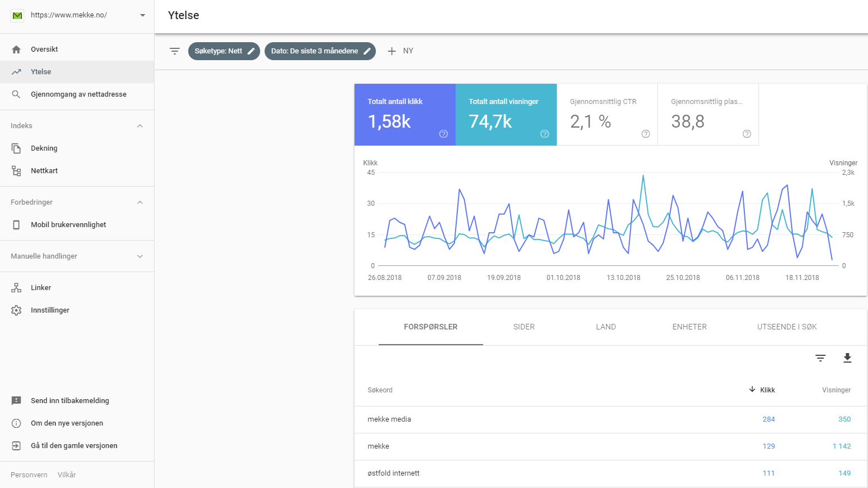Image resolution: width=868 pixels, height=488 pixels.
Task: Open help icon on Totalt antall klikk
Action: 443,134
